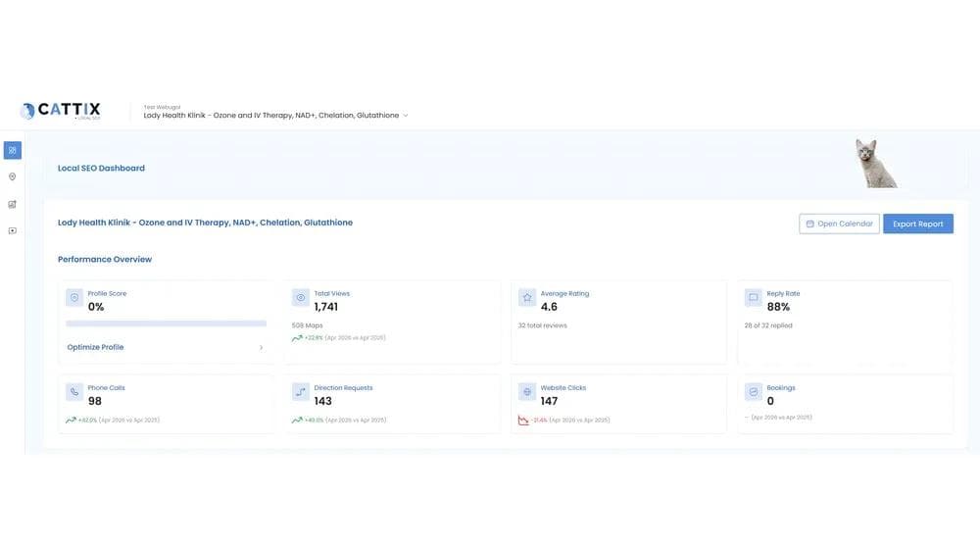Click the Total Views value 1,741
Viewport: 980px width, 547px height.
pos(325,307)
